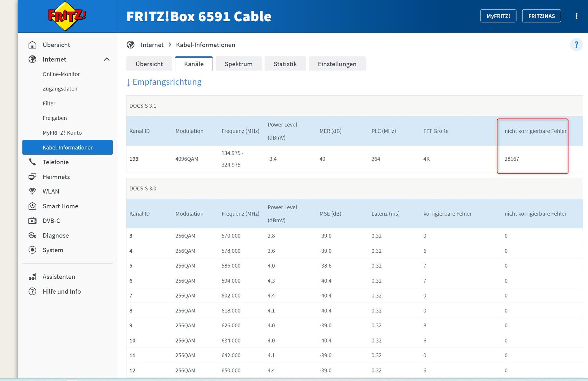Click the Telefonie phone icon
588x381 pixels.
32,162
